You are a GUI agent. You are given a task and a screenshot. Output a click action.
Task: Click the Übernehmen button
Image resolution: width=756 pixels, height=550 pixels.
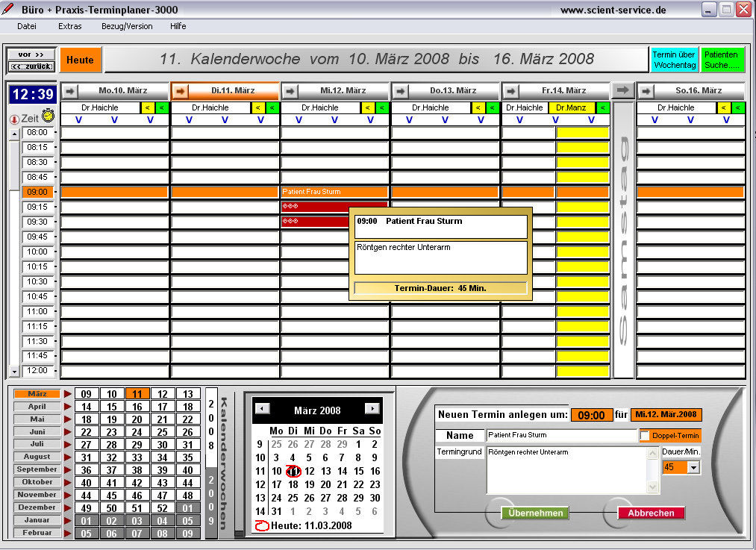click(x=535, y=513)
